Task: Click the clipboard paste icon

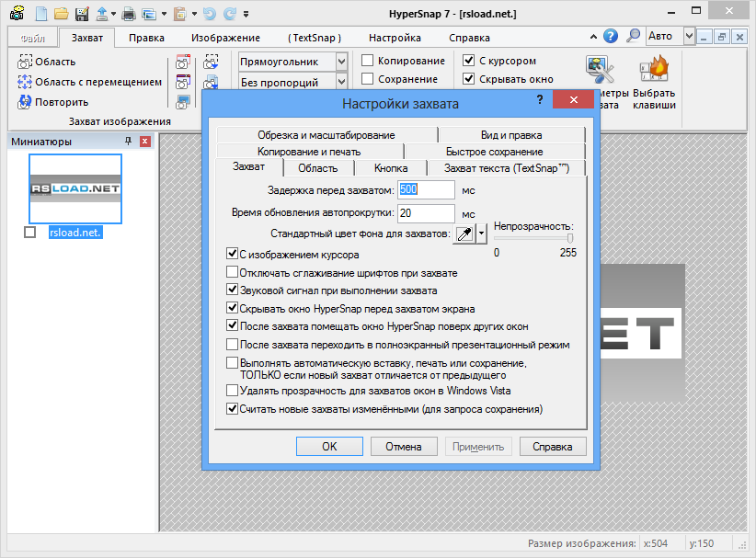Action: [179, 14]
